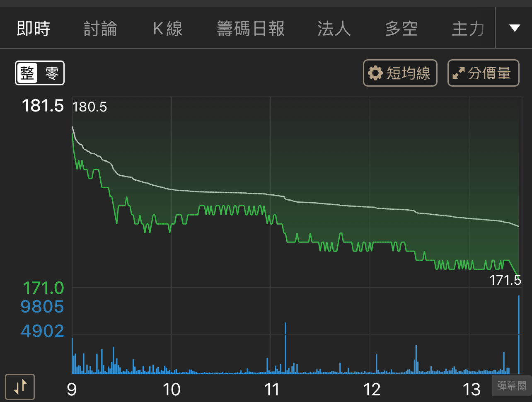Click the 181.5 high price label
The image size is (532, 402).
[43, 106]
